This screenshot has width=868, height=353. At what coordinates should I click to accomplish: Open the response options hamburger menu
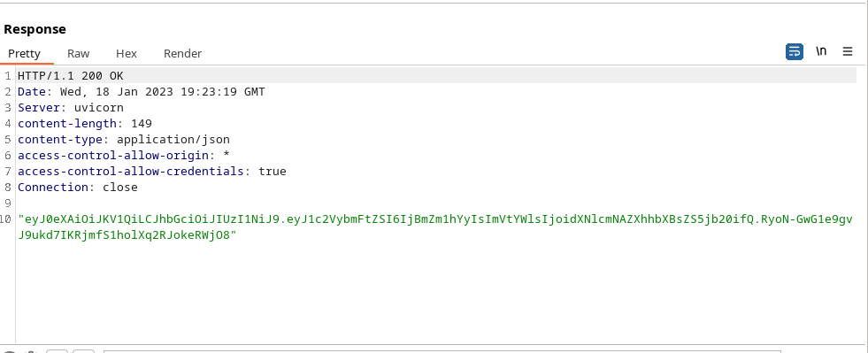[848, 51]
